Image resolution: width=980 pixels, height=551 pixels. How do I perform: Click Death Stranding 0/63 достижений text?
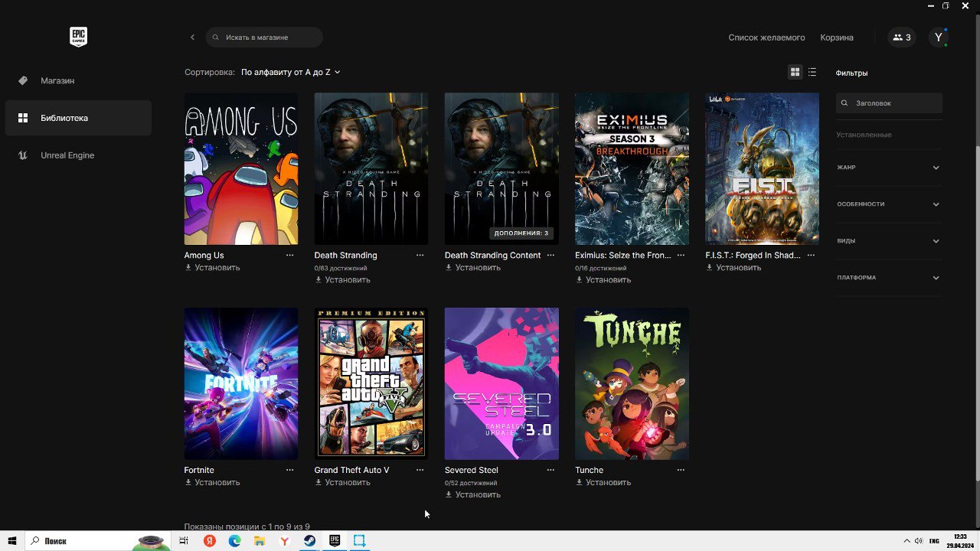pyautogui.click(x=341, y=269)
